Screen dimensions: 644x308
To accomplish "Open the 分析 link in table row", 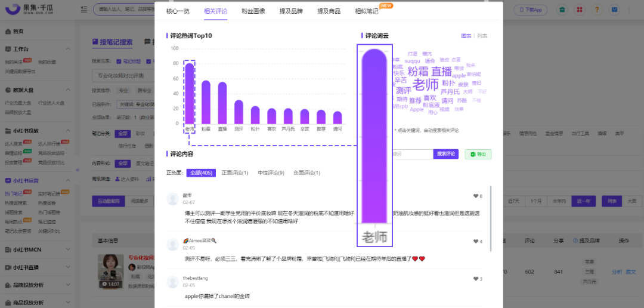I will (617, 272).
